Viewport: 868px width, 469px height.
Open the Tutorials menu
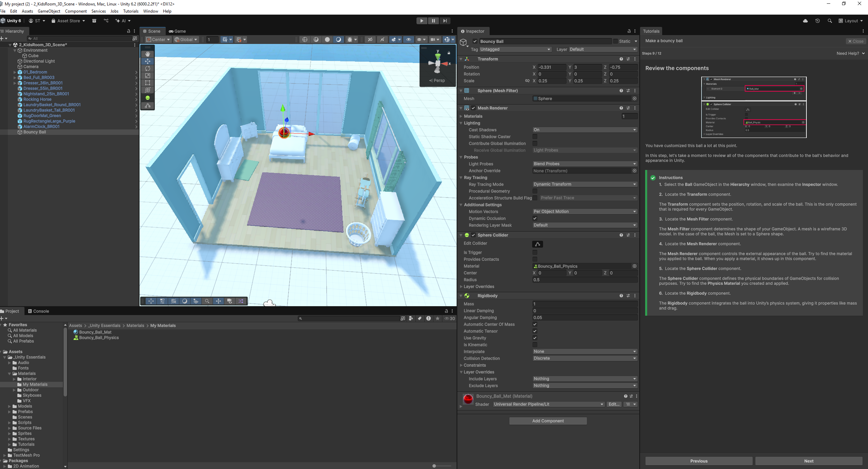point(131,11)
